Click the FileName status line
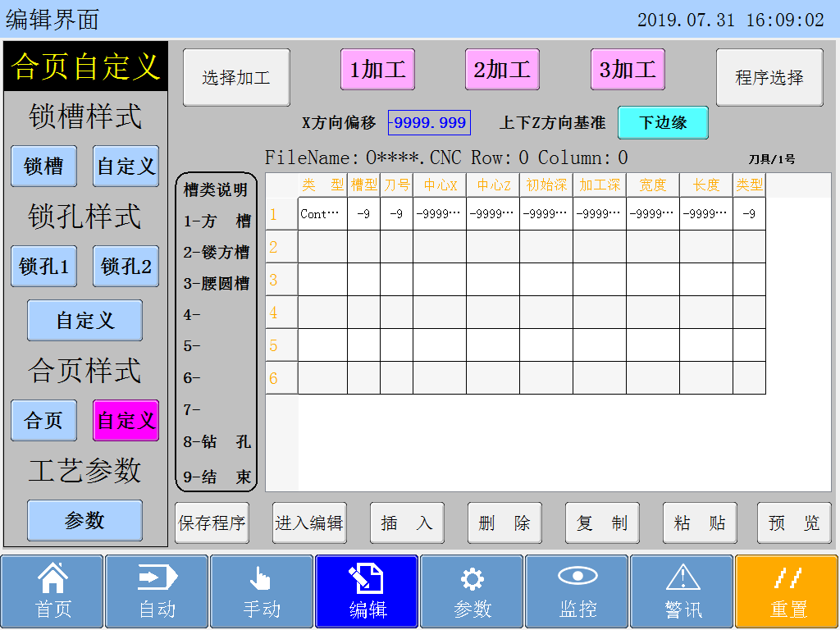The image size is (840, 630). click(x=446, y=158)
